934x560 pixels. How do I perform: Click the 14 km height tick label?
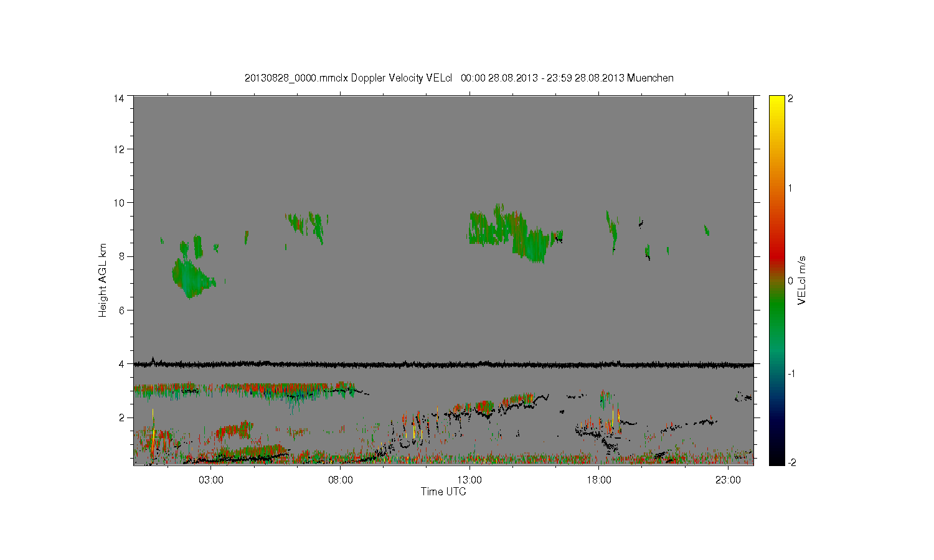tap(118, 98)
